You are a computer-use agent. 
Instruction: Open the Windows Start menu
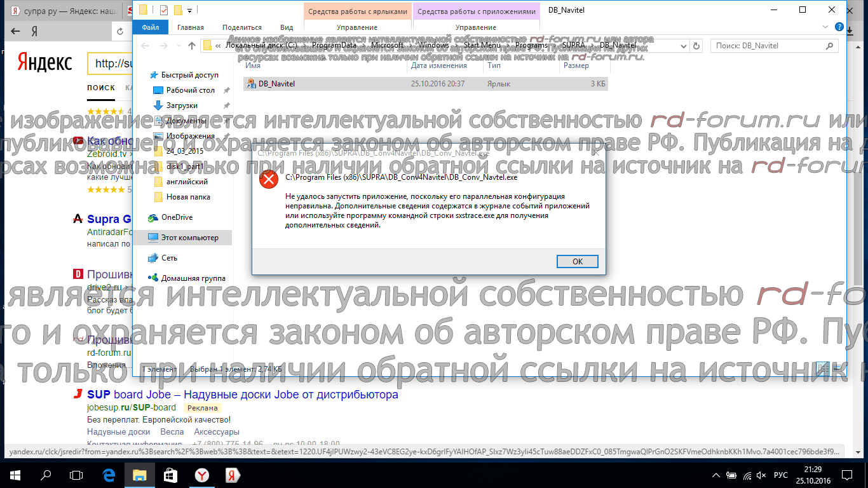click(x=15, y=475)
